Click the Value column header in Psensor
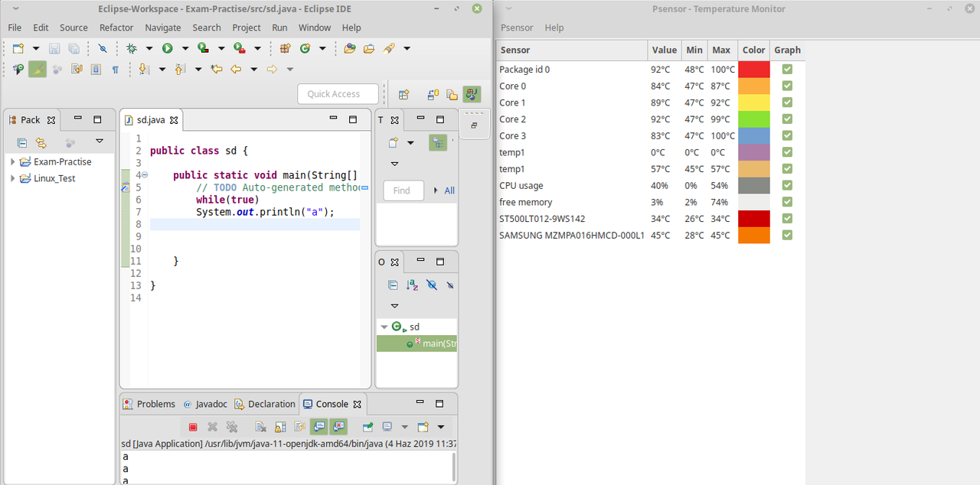 (664, 50)
